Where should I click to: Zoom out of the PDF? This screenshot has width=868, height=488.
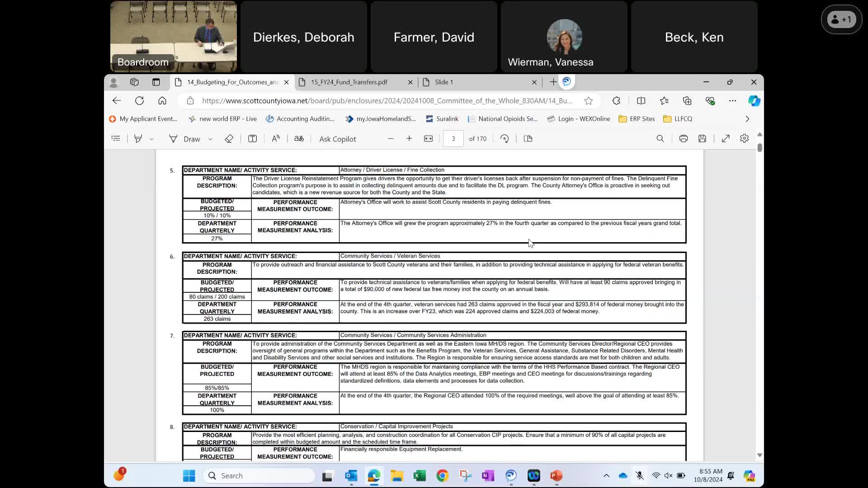(391, 139)
